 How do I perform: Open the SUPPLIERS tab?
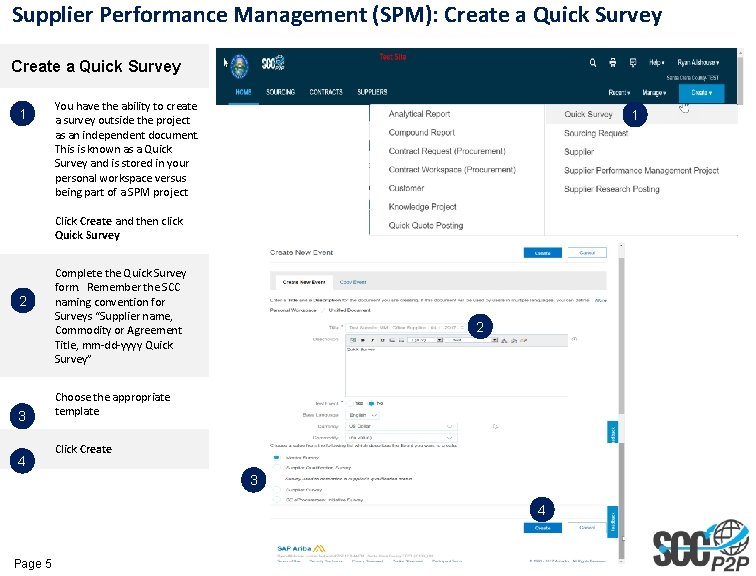pos(372,92)
